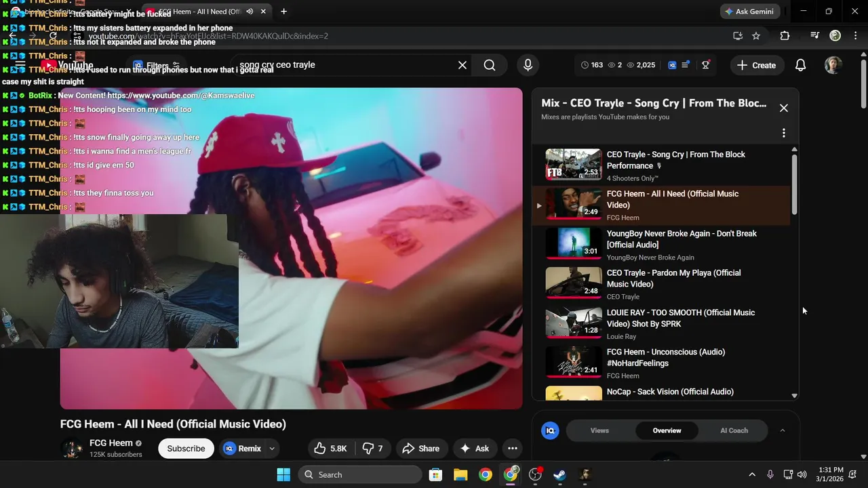The height and width of the screenshot is (488, 868).
Task: Expand the Remix dropdown arrow
Action: point(272,448)
